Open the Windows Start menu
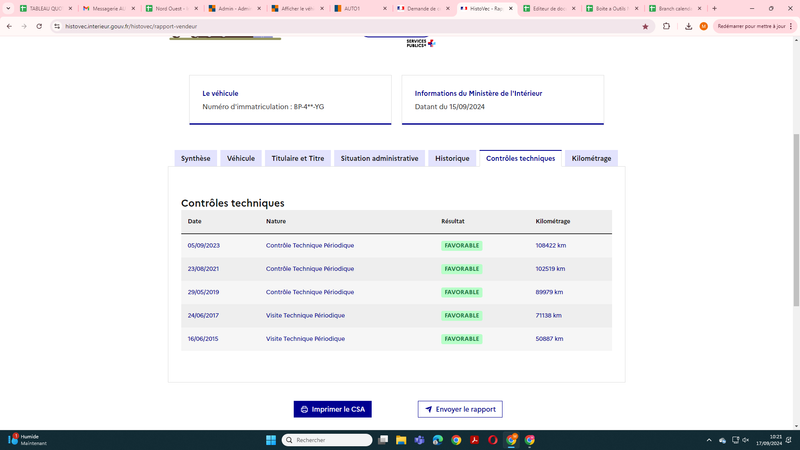 click(x=271, y=440)
